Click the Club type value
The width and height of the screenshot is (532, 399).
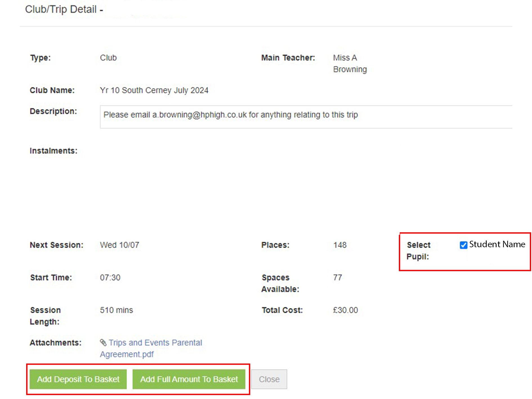108,58
